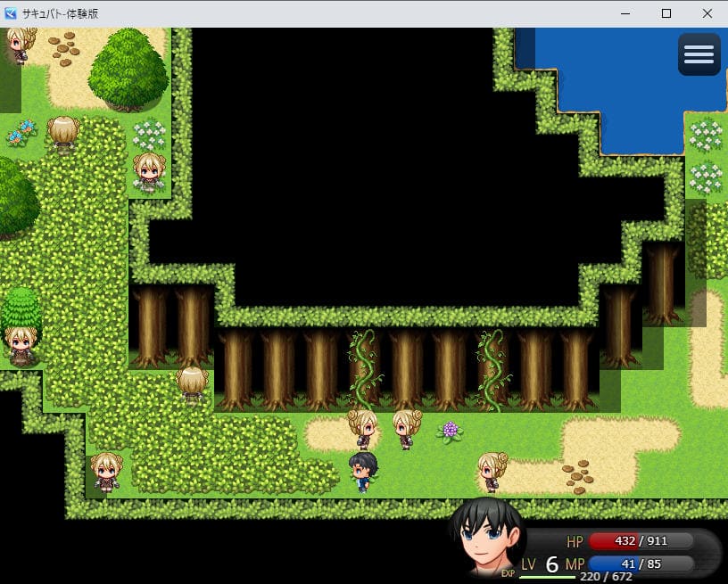This screenshot has width=728, height=584.
Task: Click the blue flower patch
Action: pos(21,133)
